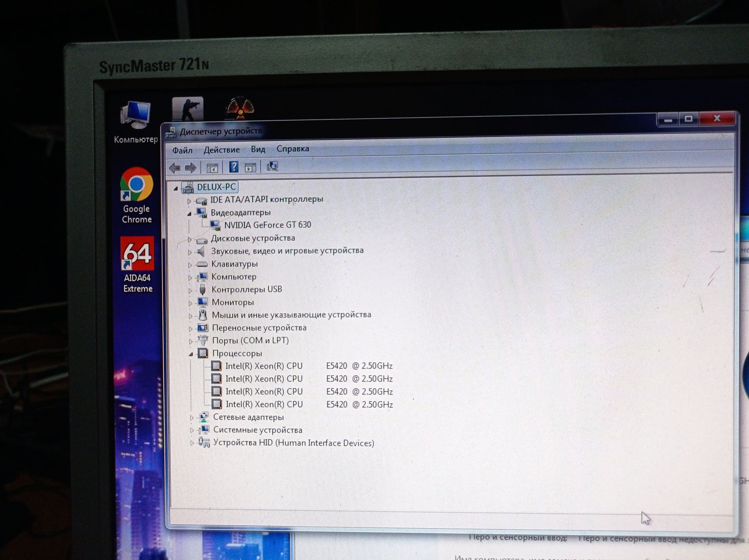Click the speaker icon for Звуковые устройства
The image size is (749, 560).
point(201,251)
